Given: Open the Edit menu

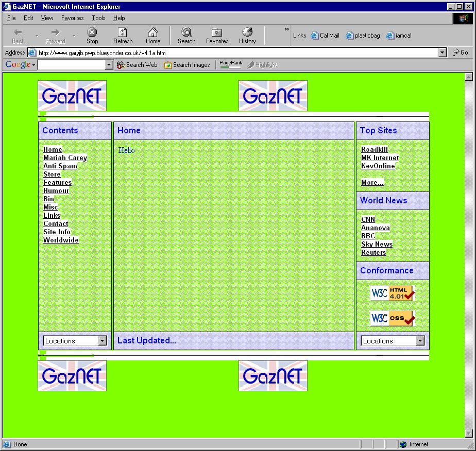Looking at the screenshot, I should 28,18.
